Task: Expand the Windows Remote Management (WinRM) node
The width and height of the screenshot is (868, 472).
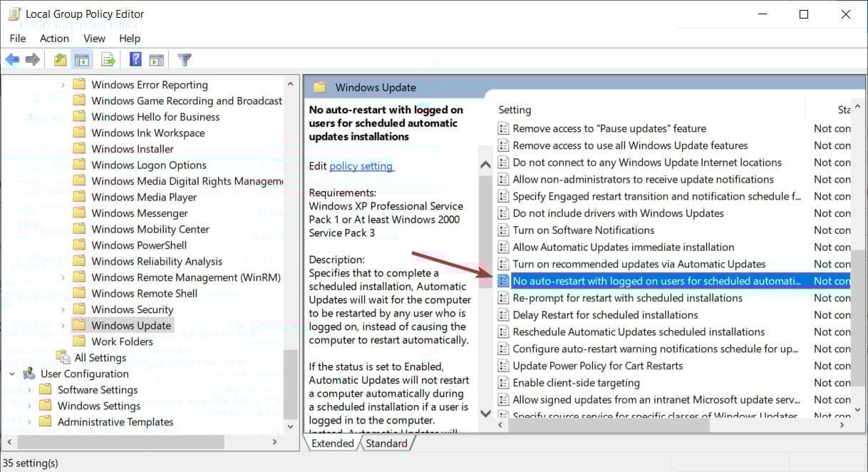Action: tap(63, 277)
